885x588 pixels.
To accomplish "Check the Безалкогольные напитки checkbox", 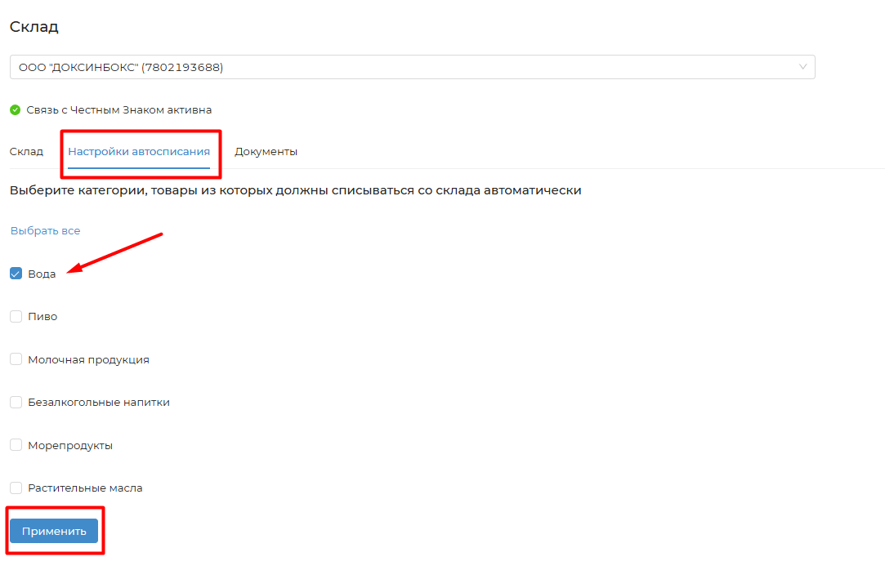I will (16, 402).
